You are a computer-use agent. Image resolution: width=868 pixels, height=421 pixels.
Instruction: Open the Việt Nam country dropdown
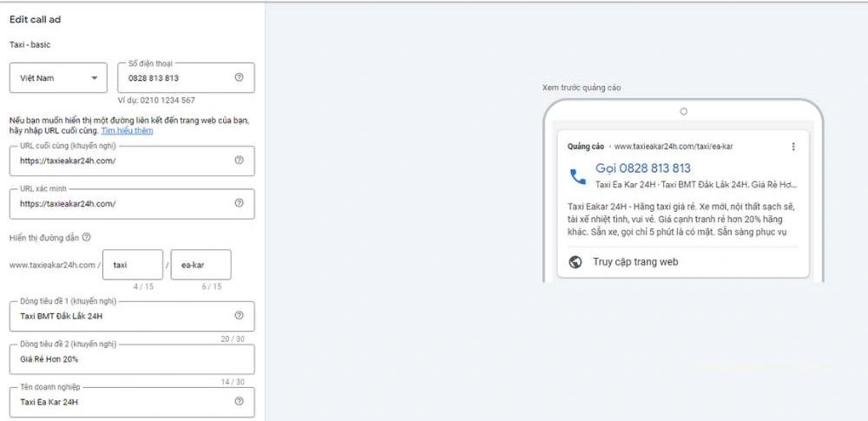point(58,77)
